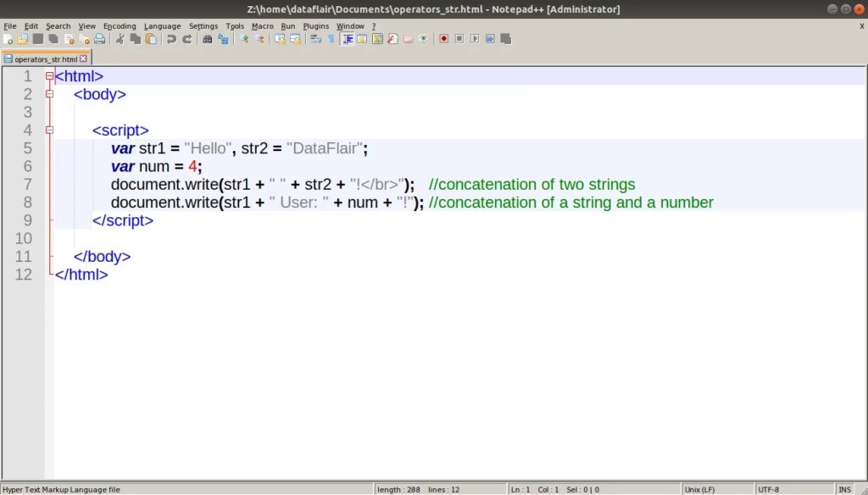Collapse the html tag fold marker

[x=49, y=76]
